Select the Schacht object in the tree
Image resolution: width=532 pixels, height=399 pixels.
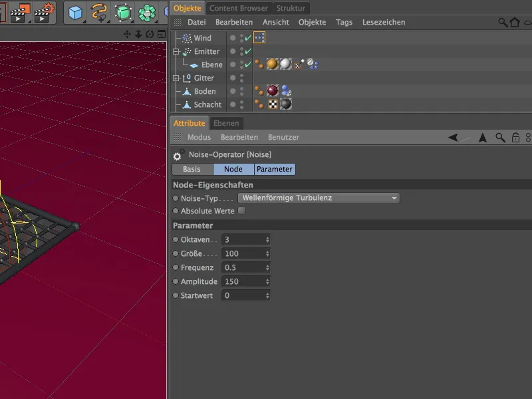(207, 104)
